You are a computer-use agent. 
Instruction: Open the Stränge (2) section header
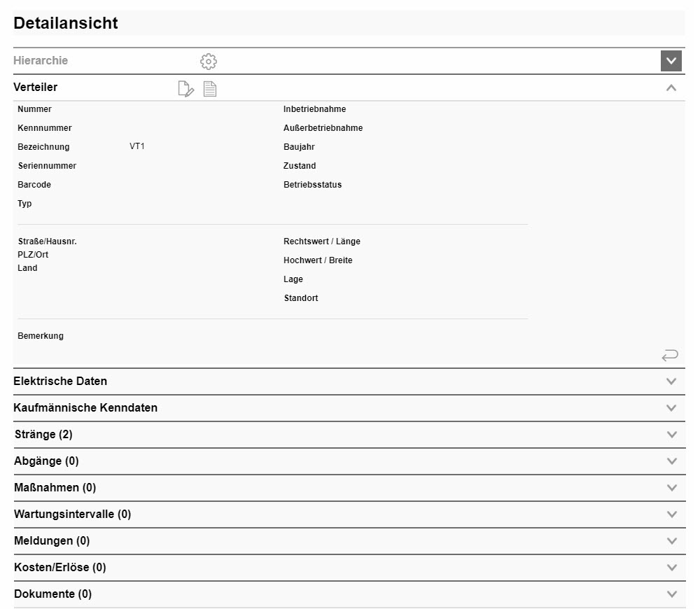tap(43, 435)
